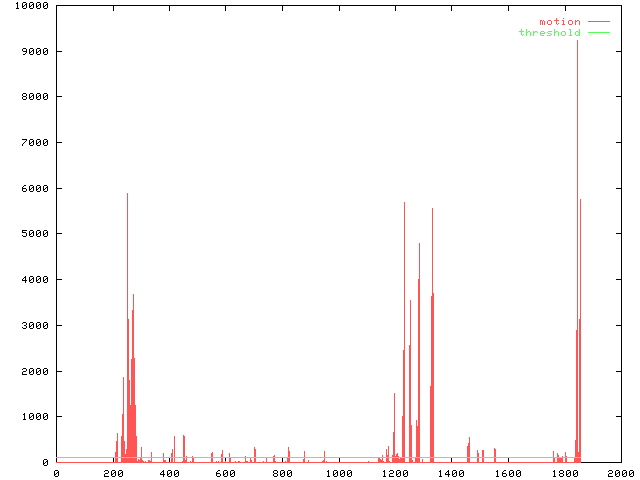The height and width of the screenshot is (480, 640).
Task: Click the 8000 y-axis tick label
Action: tap(34, 97)
